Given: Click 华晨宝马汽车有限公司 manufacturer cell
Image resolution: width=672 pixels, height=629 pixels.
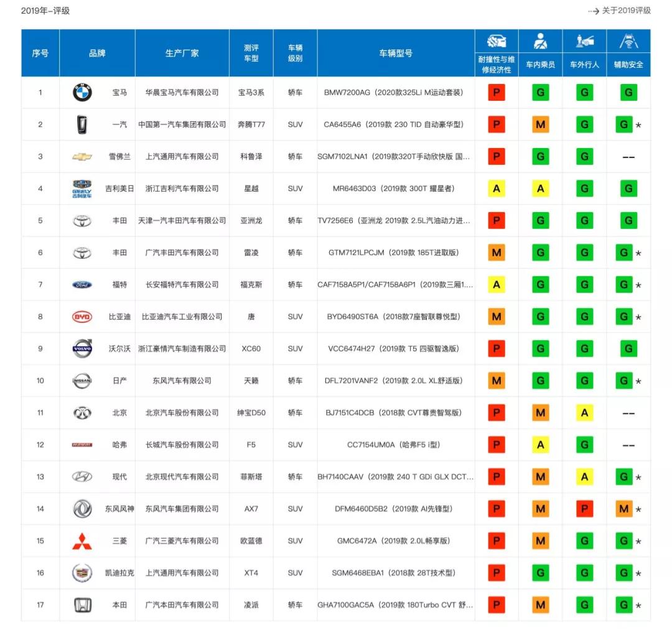Looking at the screenshot, I should [x=182, y=93].
